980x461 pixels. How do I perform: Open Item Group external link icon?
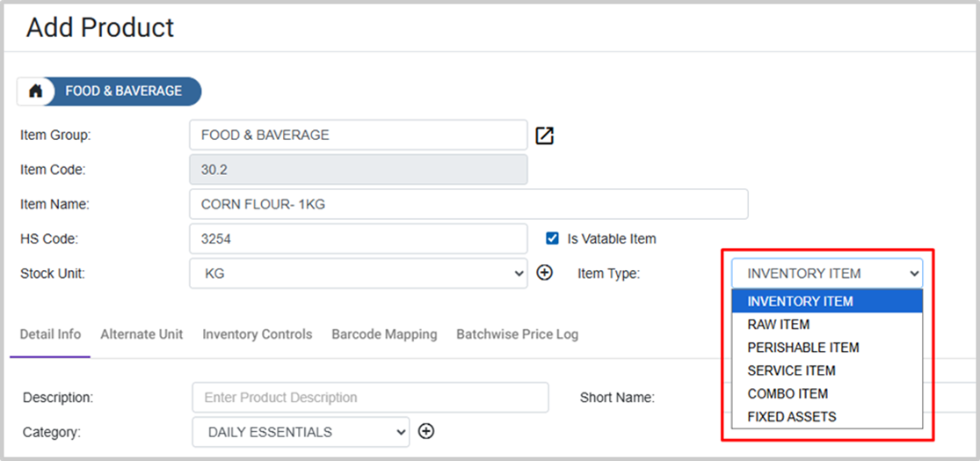click(x=545, y=135)
